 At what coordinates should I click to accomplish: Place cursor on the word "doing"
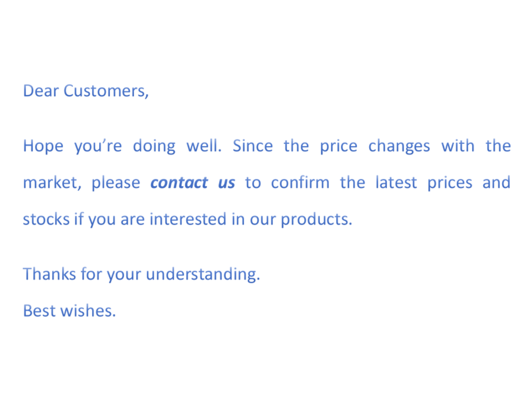pyautogui.click(x=154, y=147)
